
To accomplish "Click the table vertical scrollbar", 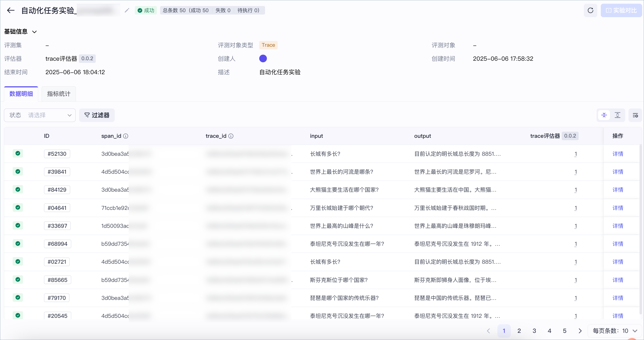I will [x=641, y=229].
